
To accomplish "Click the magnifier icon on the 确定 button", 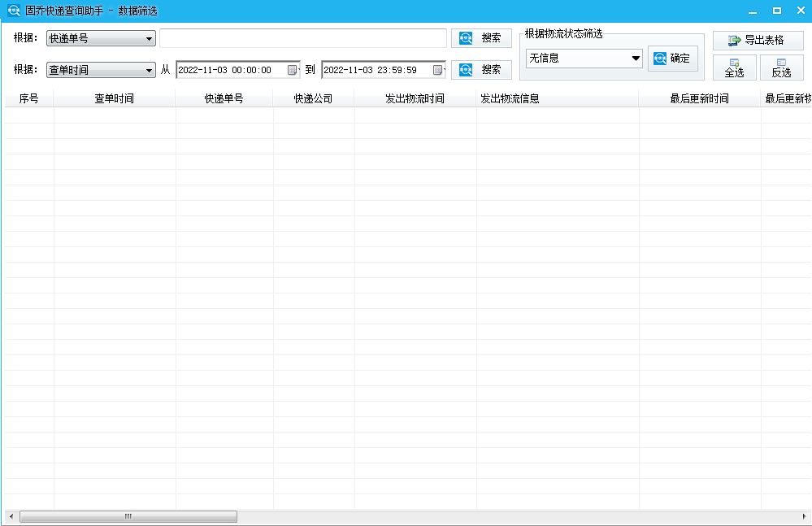I will [661, 58].
